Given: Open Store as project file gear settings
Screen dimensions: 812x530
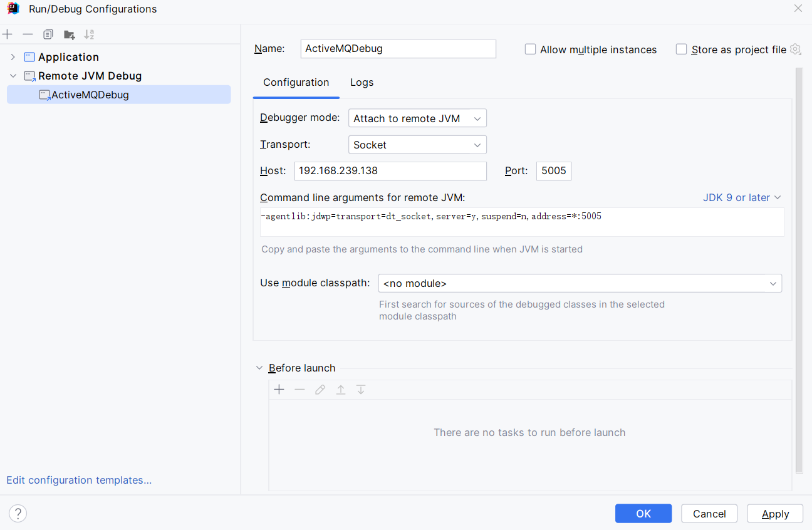Looking at the screenshot, I should [x=796, y=49].
